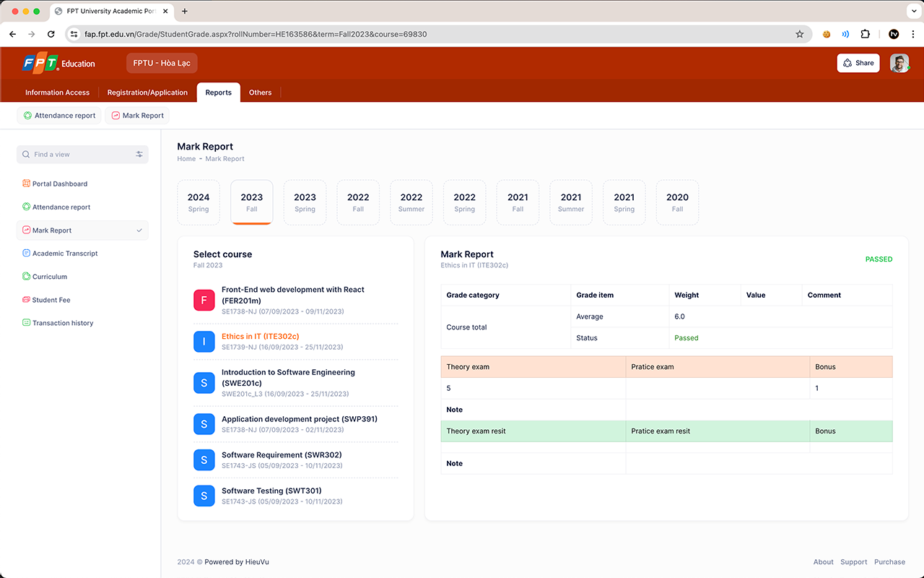Open the FPTU - Hòa Lạc campus selector
This screenshot has width=924, height=578.
162,63
